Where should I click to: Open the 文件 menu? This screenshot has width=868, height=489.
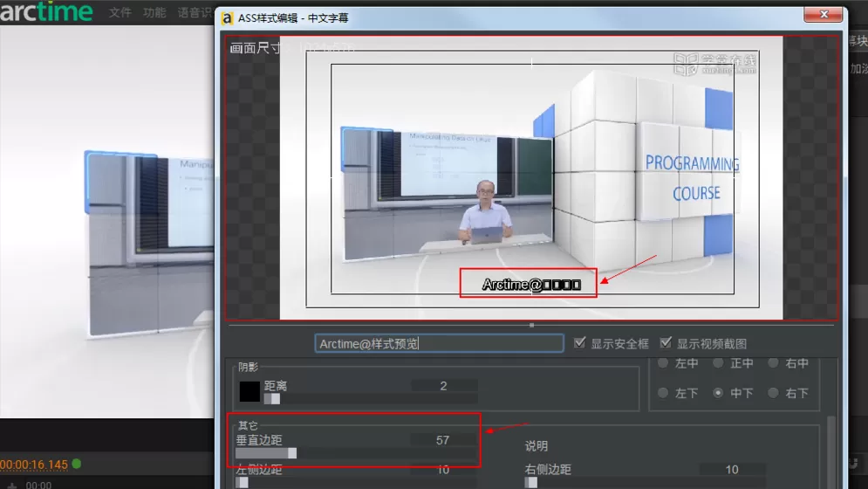[x=120, y=12]
